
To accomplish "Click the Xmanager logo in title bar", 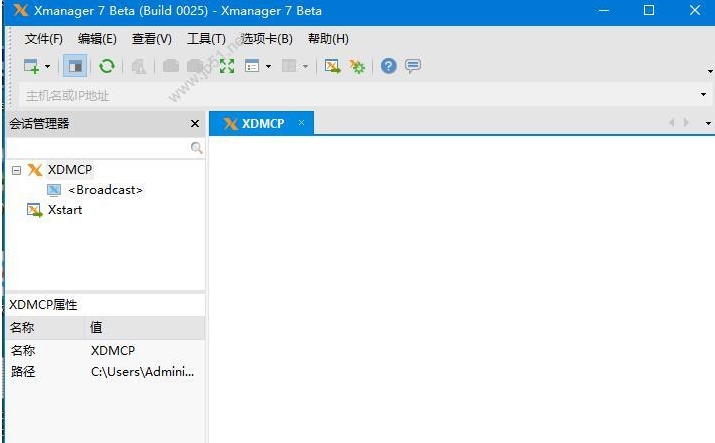I will click(21, 10).
